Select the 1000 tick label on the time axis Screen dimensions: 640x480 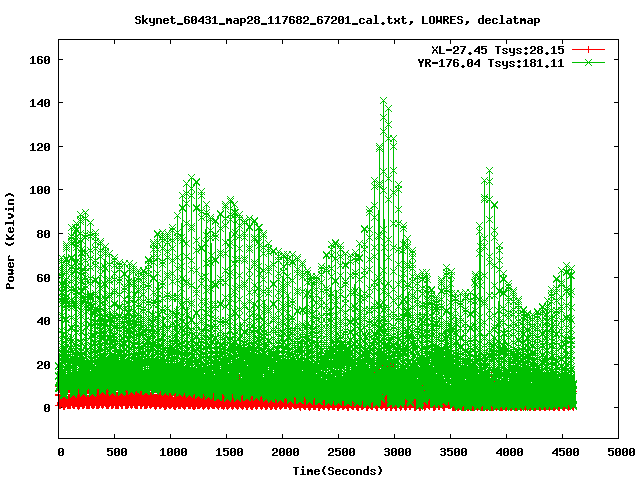(x=171, y=452)
